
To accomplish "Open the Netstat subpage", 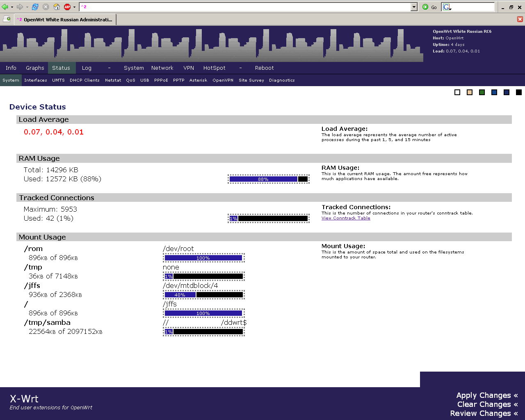I will [x=113, y=80].
